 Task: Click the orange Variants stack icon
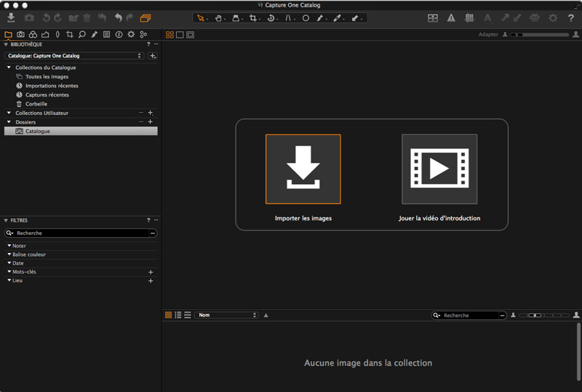click(145, 17)
